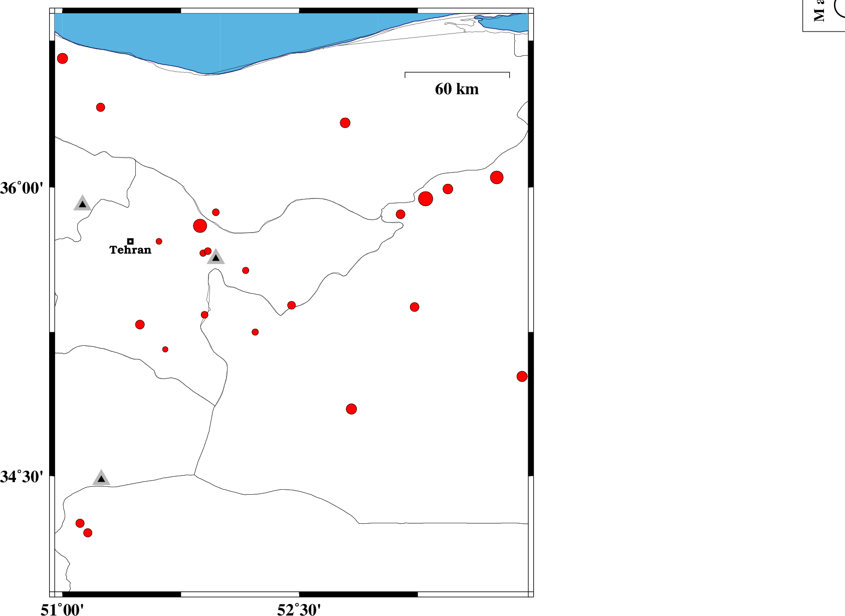Select the triangle station beside the 34°30' label
Screen dimensions: 845x616
[101, 478]
